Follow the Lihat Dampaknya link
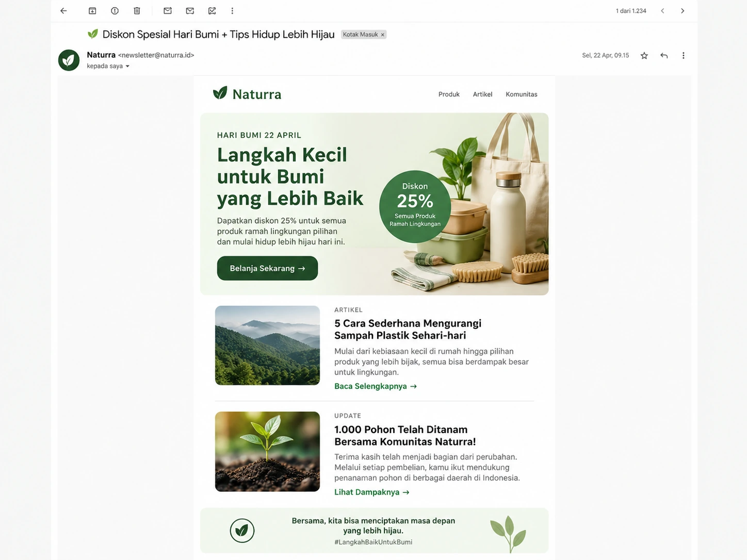Image resolution: width=747 pixels, height=560 pixels. click(x=372, y=492)
